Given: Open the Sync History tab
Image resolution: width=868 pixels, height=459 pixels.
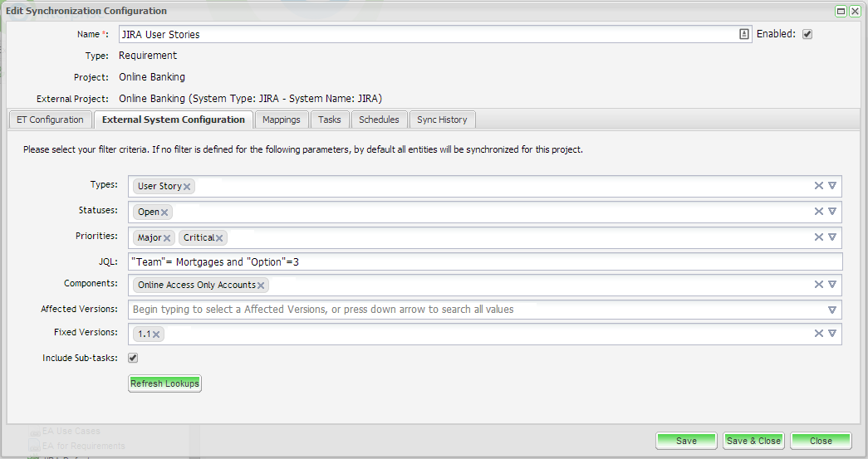Looking at the screenshot, I should click(x=442, y=120).
